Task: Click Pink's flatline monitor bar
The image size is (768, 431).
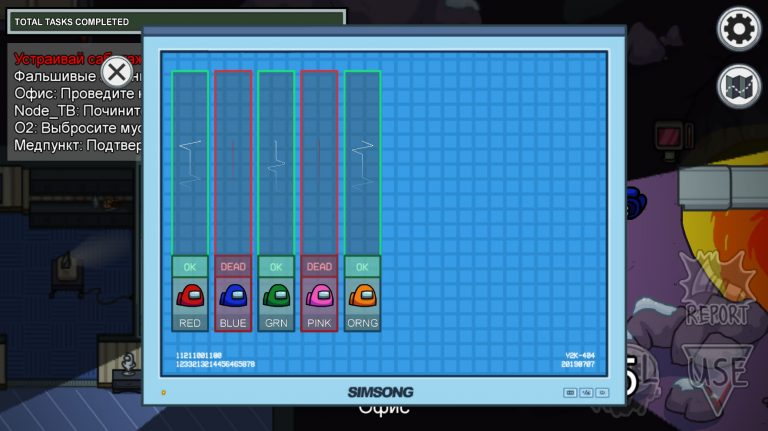Action: 319,163
